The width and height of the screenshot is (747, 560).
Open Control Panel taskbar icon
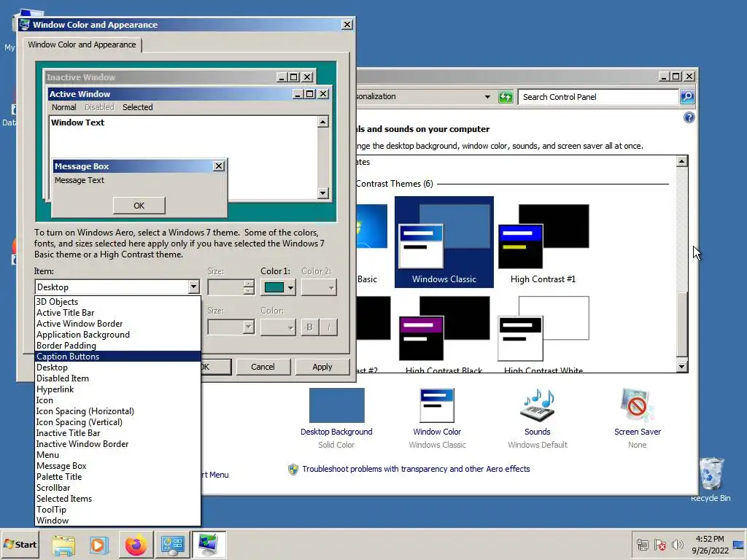(172, 545)
